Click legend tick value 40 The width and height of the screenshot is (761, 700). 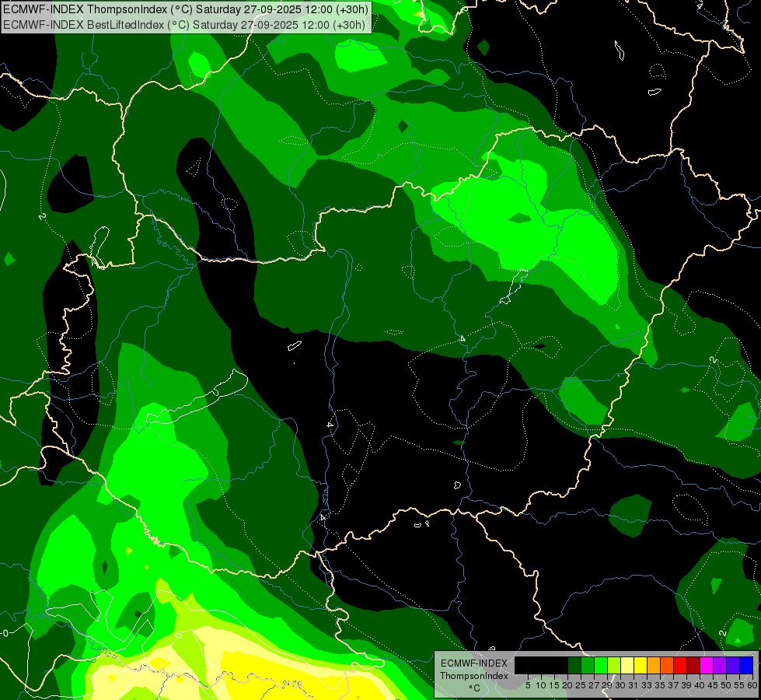[700, 685]
